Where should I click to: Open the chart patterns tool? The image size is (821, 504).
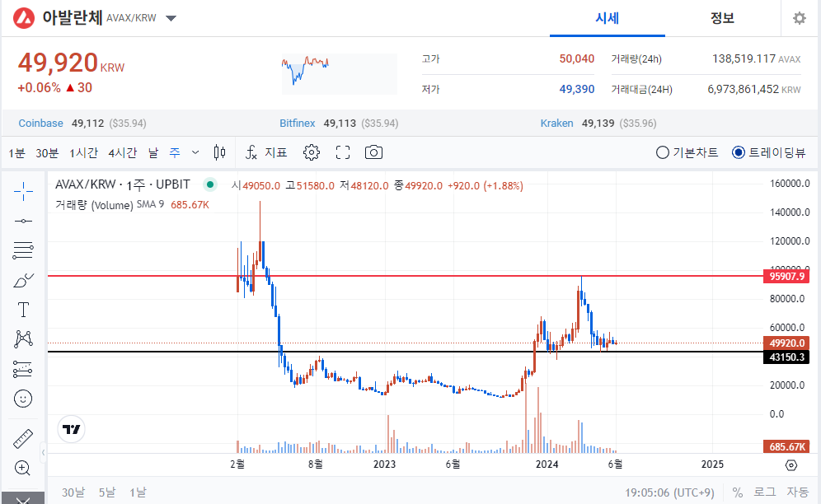pyautogui.click(x=23, y=339)
